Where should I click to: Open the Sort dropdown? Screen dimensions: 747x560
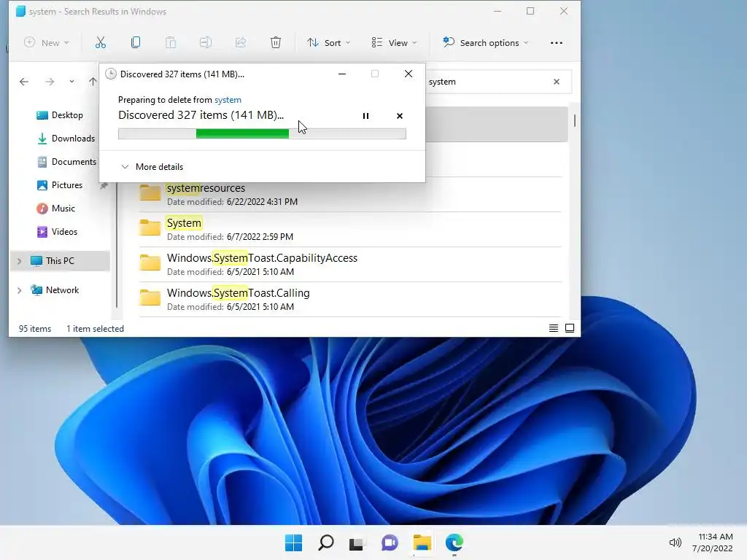(x=329, y=43)
